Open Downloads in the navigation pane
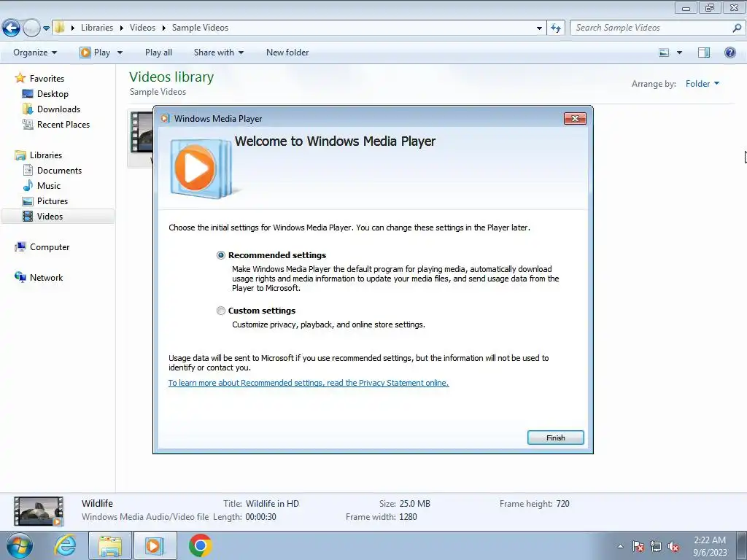The image size is (747, 560). point(58,109)
